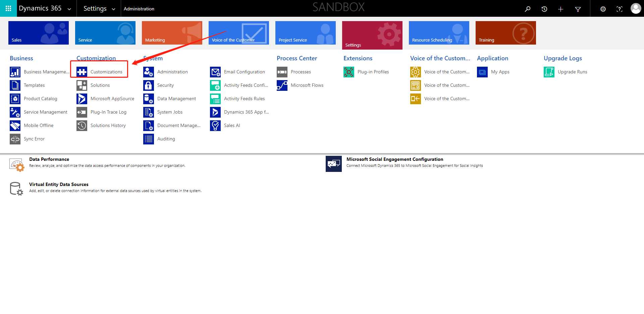Viewport: 644px width, 314px height.
Task: Click the Plug-In Trace Log icon
Action: click(82, 112)
